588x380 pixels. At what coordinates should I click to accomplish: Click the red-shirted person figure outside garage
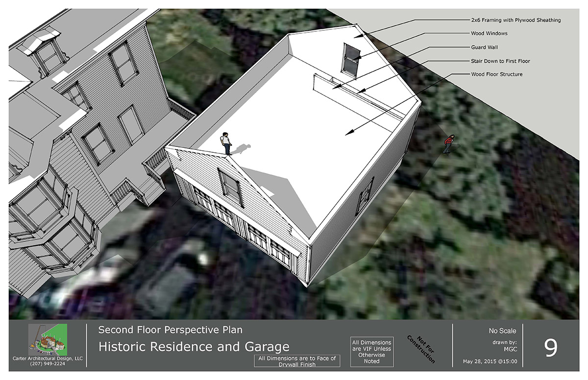pyautogui.click(x=448, y=144)
